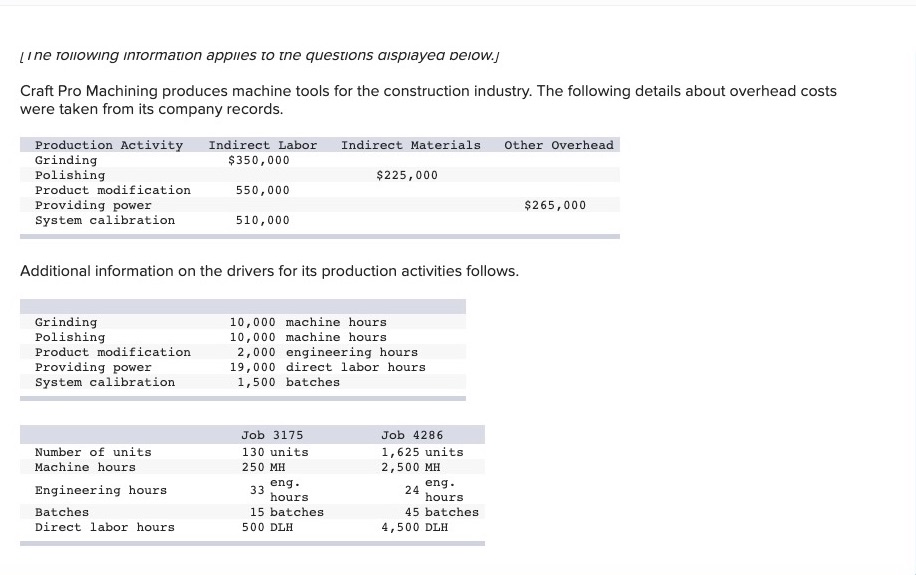The width and height of the screenshot is (916, 575).
Task: Click 'Grinding' in the overhead costs table
Action: [x=66, y=160]
